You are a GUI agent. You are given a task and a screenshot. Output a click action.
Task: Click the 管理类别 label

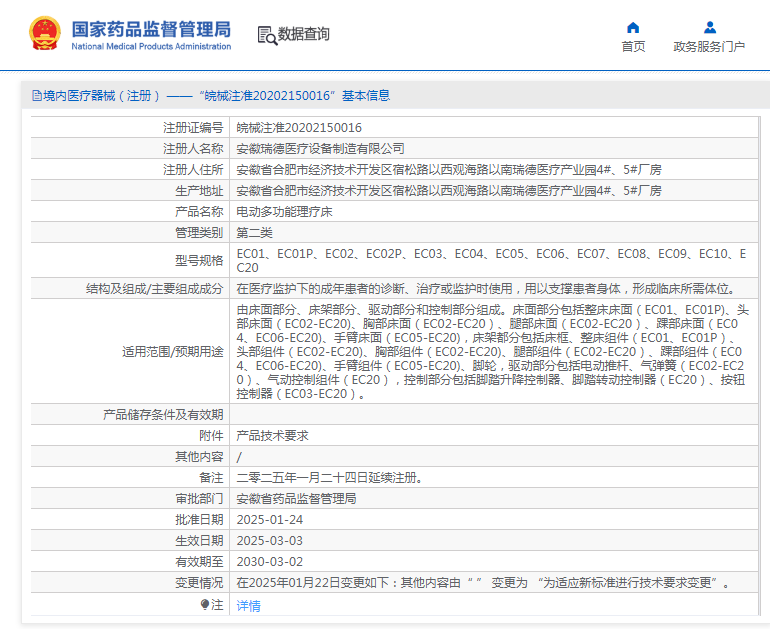199,233
